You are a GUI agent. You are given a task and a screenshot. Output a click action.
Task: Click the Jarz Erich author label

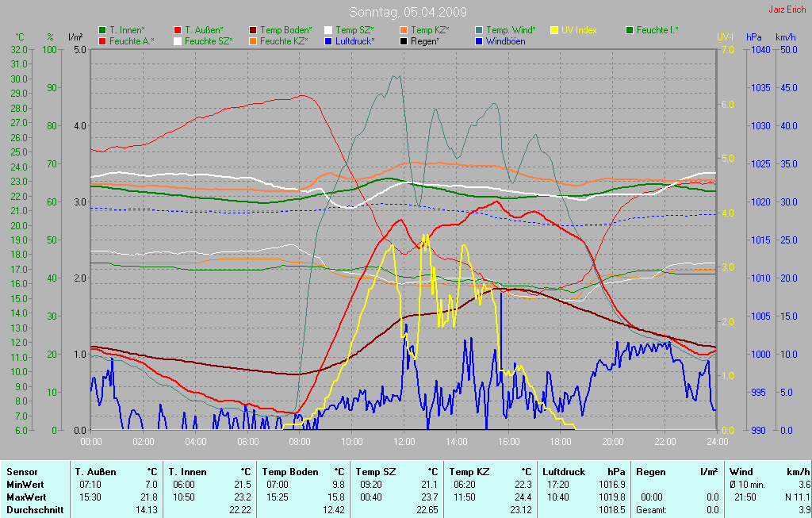[787, 10]
